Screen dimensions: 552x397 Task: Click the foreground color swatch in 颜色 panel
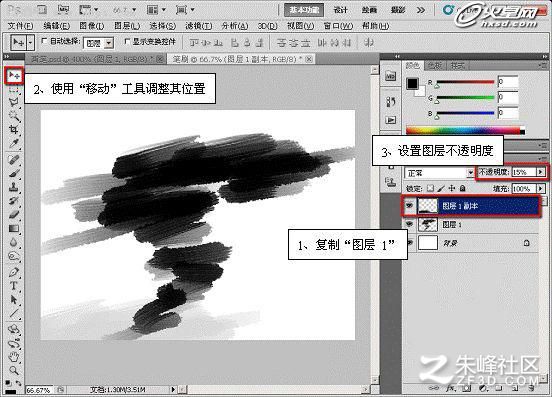tap(412, 83)
